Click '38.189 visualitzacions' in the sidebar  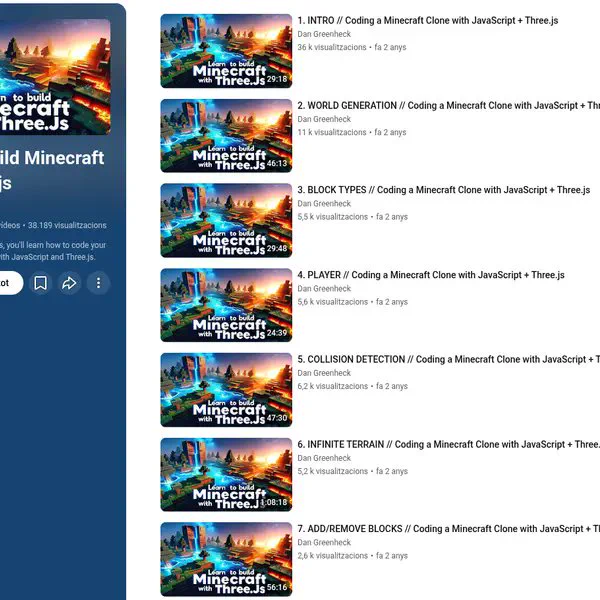(x=67, y=225)
